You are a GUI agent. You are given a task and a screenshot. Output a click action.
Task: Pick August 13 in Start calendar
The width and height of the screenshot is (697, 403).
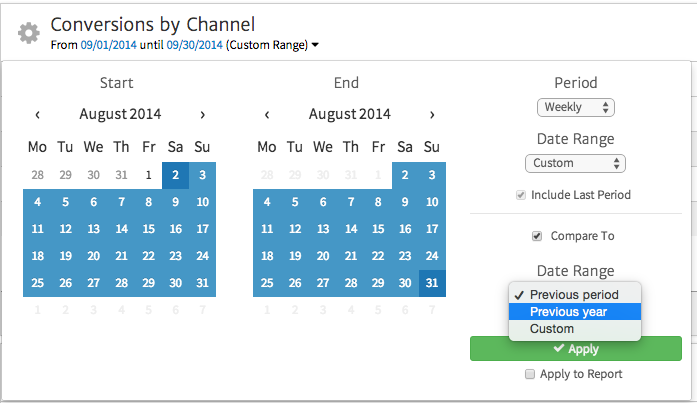93,228
